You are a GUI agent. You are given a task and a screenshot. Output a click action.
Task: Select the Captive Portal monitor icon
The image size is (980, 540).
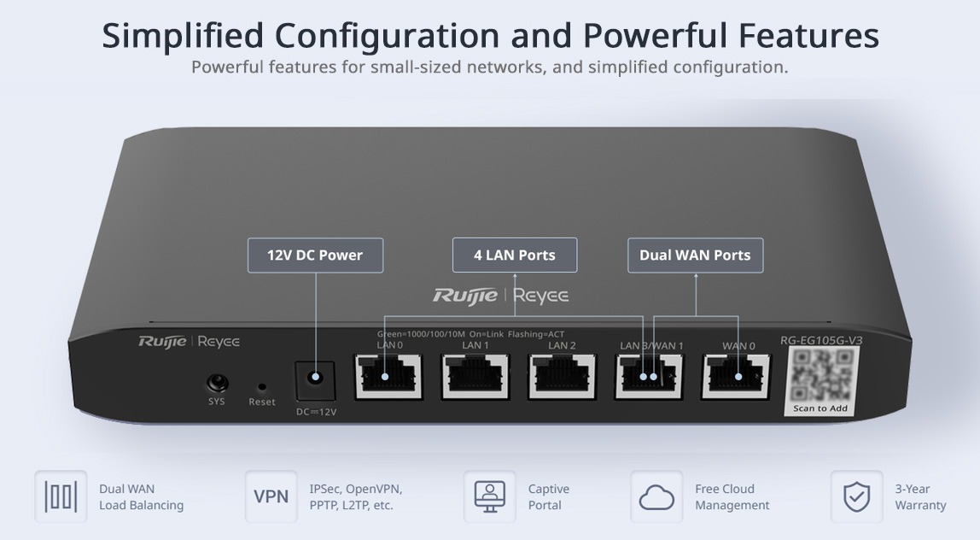pyautogui.click(x=490, y=496)
